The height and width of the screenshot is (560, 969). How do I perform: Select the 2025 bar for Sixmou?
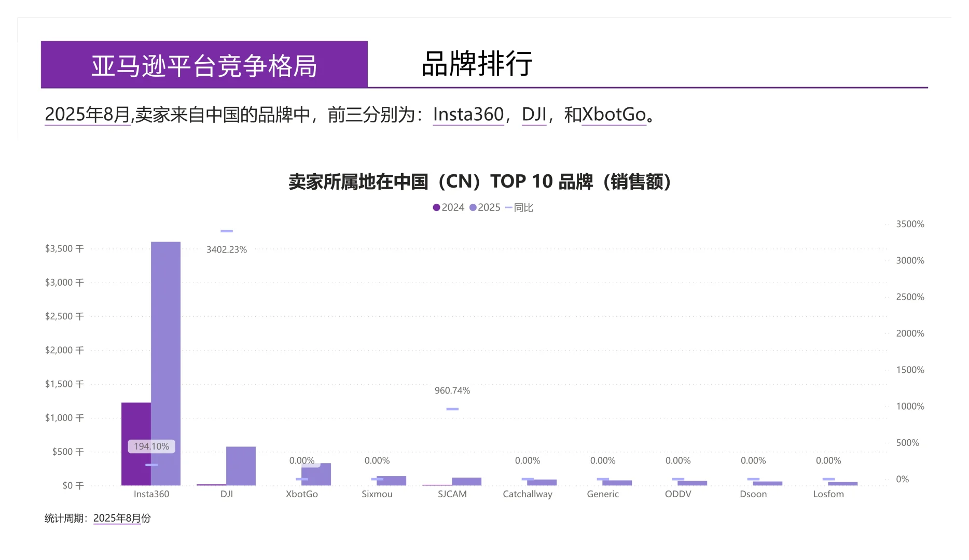pyautogui.click(x=391, y=481)
